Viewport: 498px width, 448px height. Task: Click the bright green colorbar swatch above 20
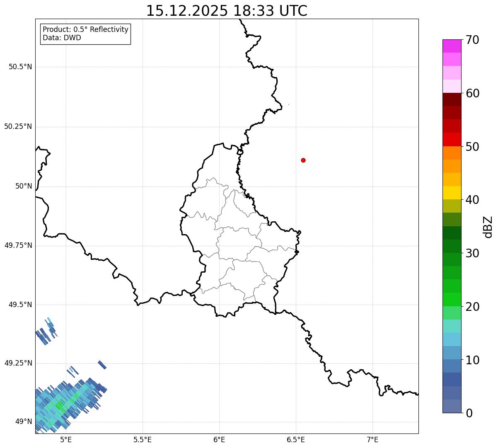pos(452,299)
